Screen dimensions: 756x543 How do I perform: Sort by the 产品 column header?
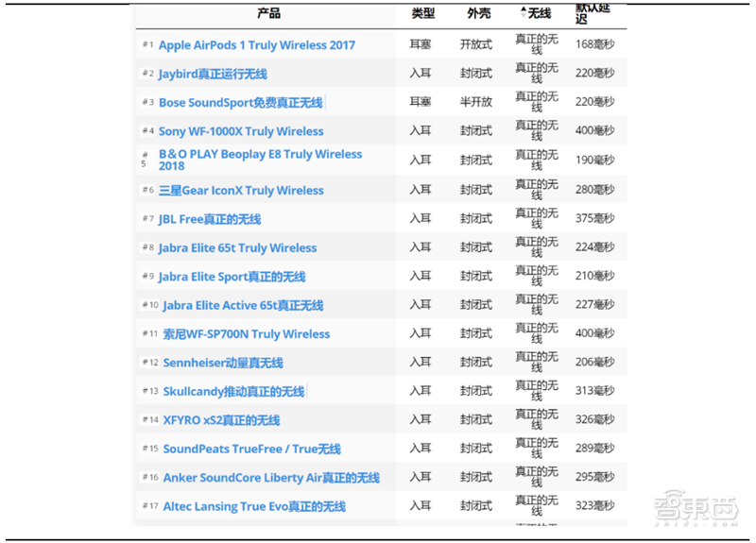268,13
